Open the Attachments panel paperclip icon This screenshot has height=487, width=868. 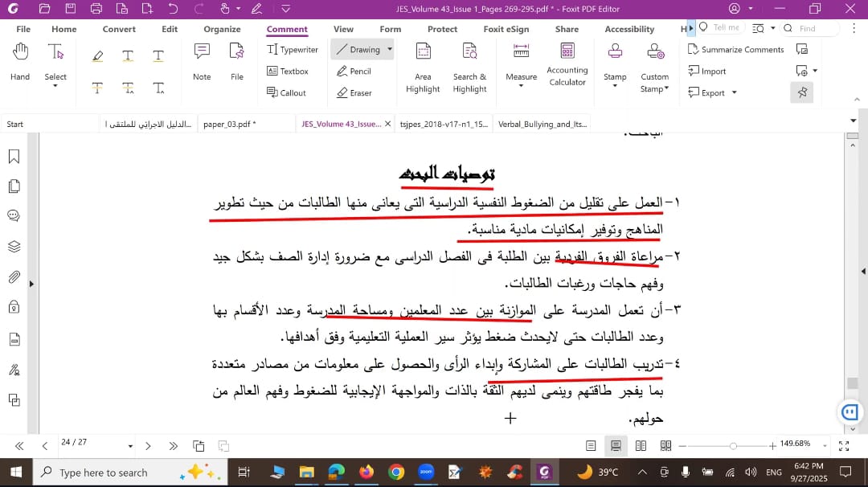(14, 277)
